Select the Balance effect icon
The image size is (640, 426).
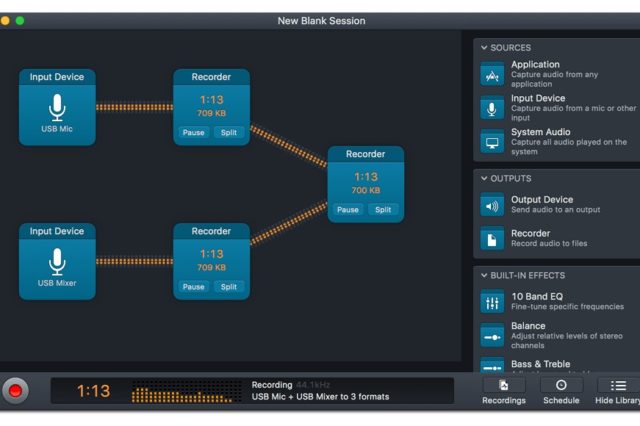pos(492,336)
